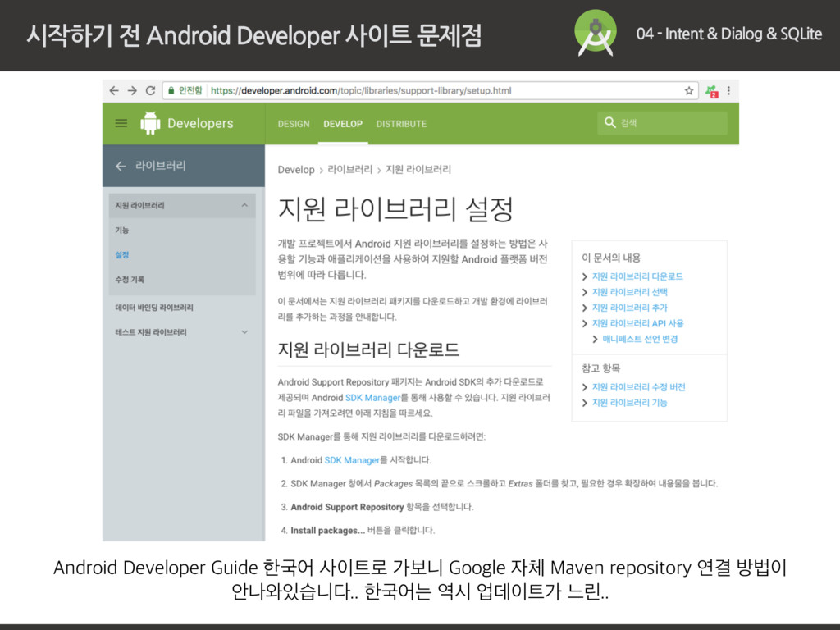This screenshot has height=630, width=840.
Task: Select 기능 in the sidebar
Action: pos(122,231)
